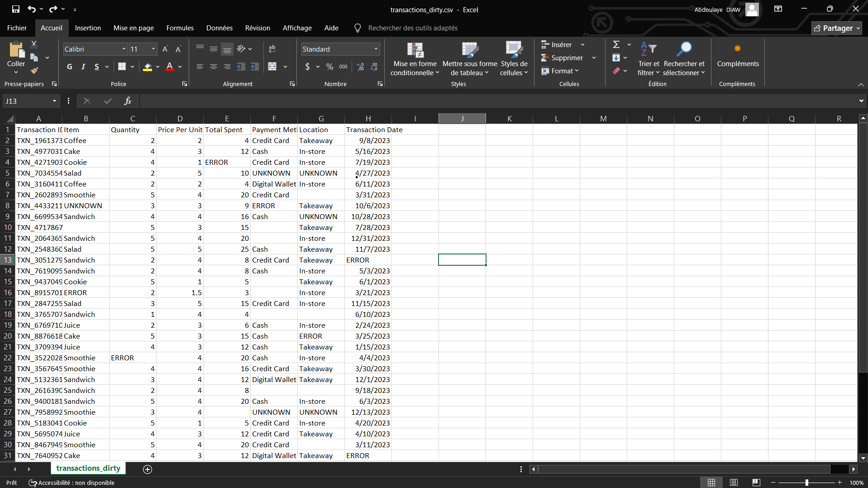
Task: Click the Format Painter brush icon
Action: point(34,71)
